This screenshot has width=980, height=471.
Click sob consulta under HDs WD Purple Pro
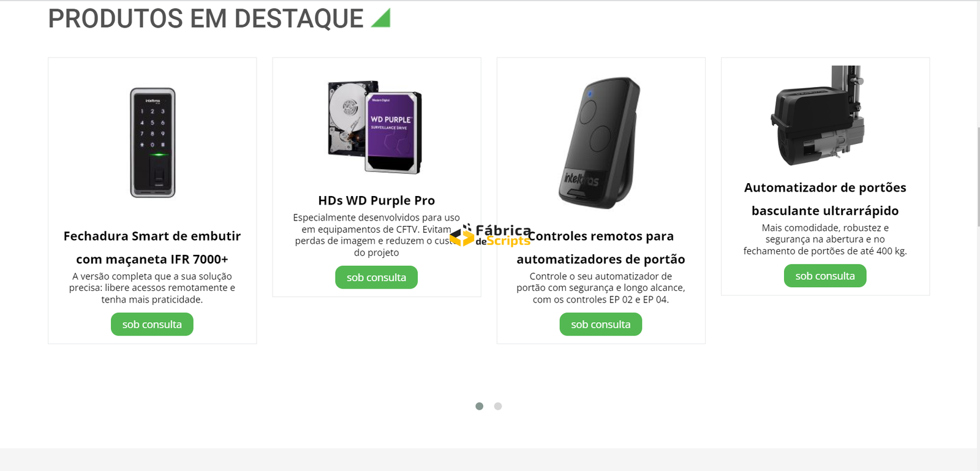[377, 277]
